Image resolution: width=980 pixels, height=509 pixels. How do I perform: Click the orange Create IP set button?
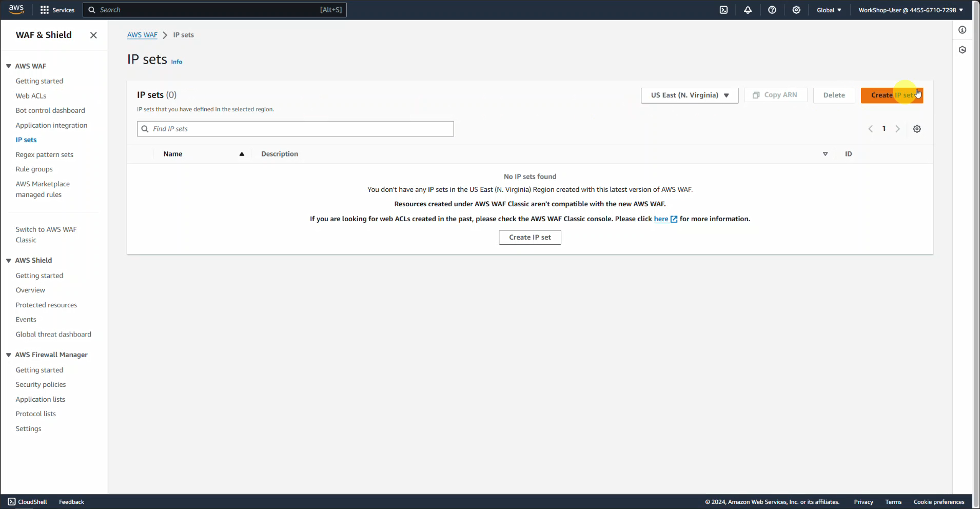click(x=892, y=95)
